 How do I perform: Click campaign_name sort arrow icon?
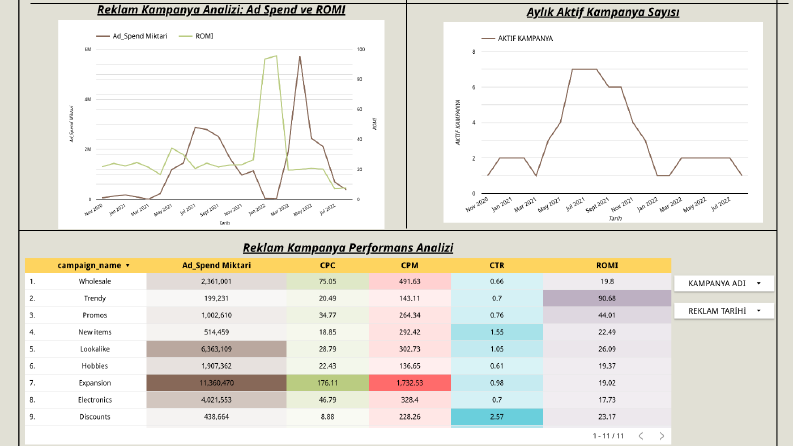(127, 265)
